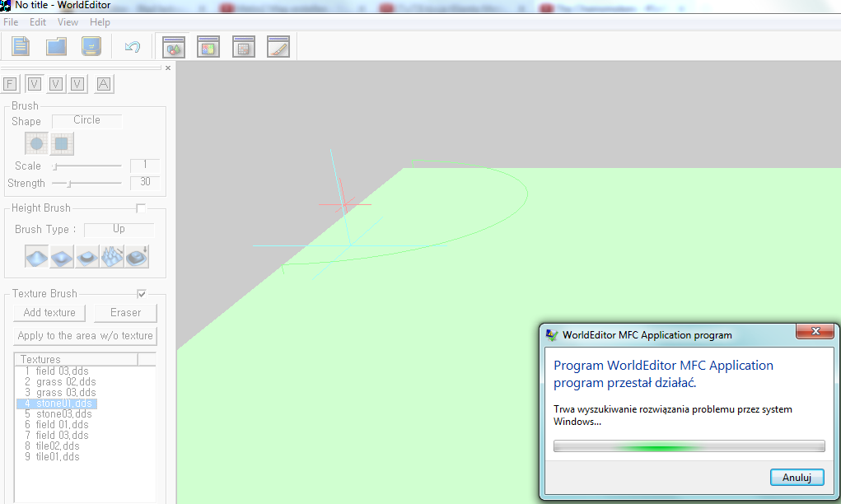Click the Scale value field
841x504 pixels.
[x=145, y=166]
